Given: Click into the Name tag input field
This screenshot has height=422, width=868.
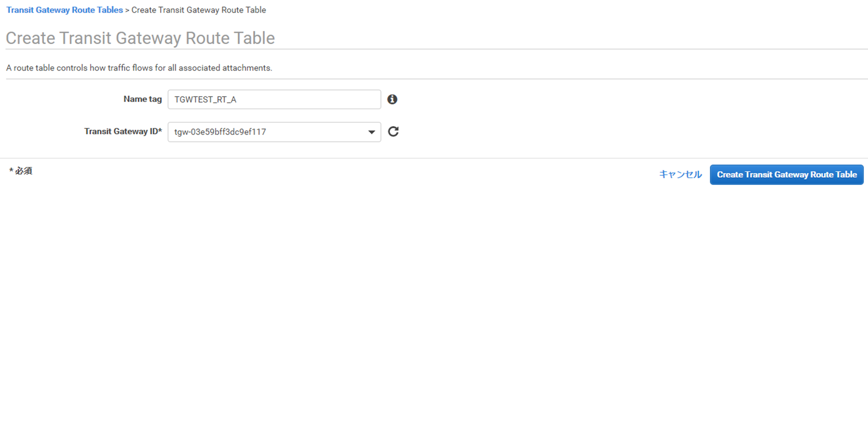Looking at the screenshot, I should [x=274, y=99].
